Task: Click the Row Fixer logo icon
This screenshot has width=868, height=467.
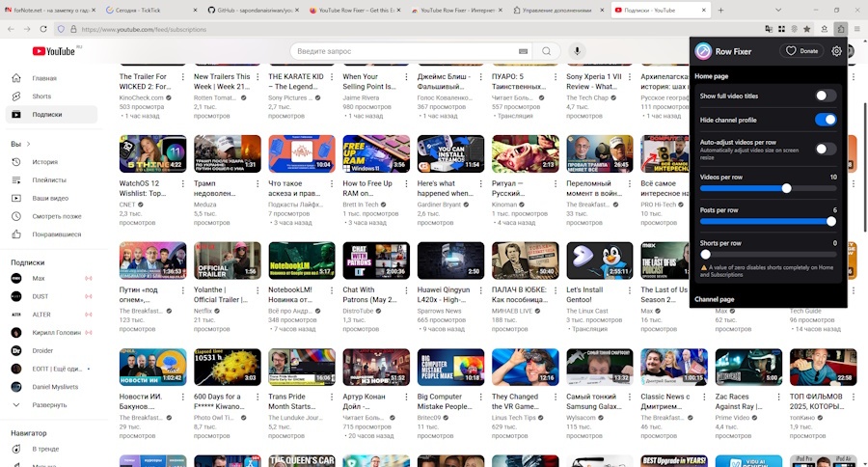Action: tap(703, 51)
